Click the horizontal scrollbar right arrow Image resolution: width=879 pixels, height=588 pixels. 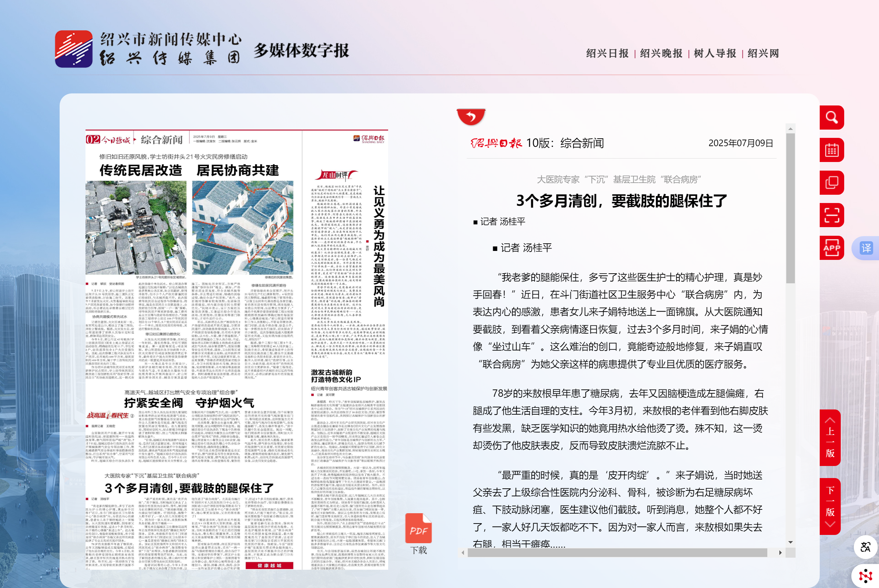pos(780,552)
